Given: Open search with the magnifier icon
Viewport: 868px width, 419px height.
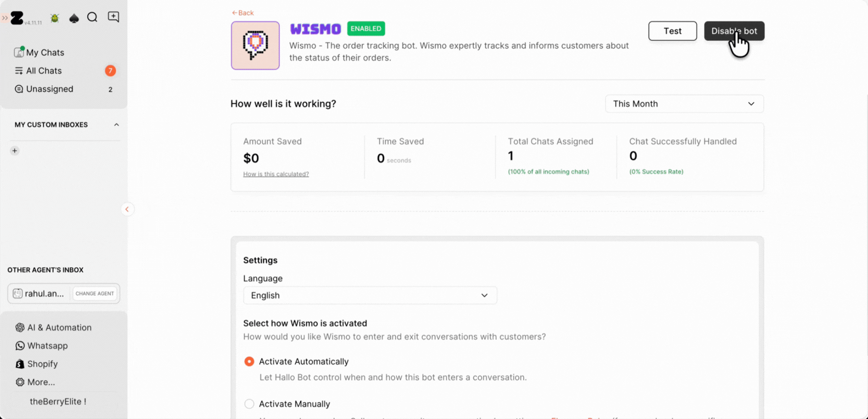Looking at the screenshot, I should pos(92,18).
